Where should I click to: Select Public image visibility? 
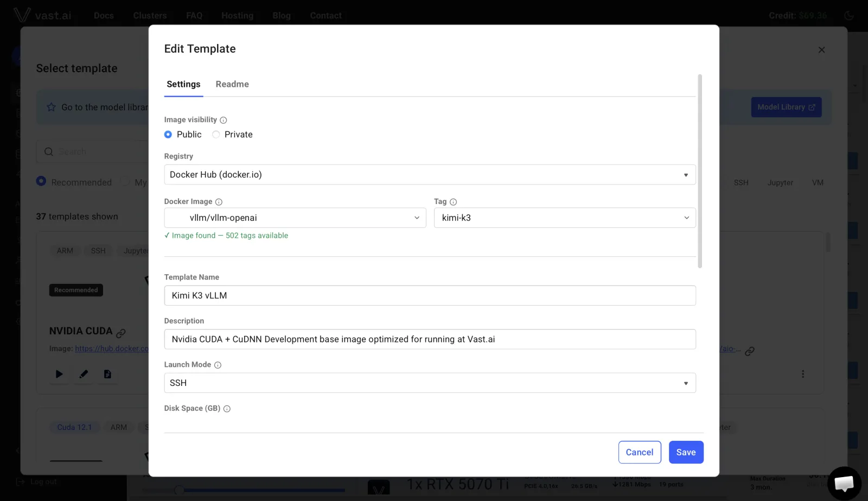(x=168, y=135)
